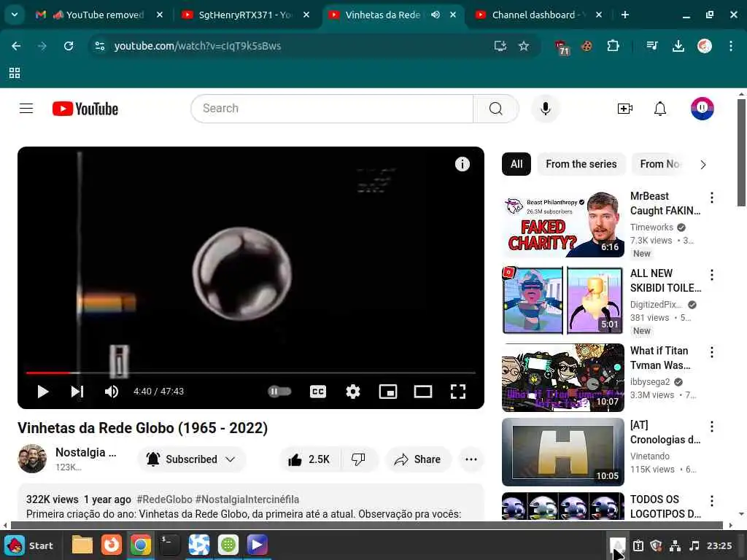Expand the tab search dropdown arrow
Screen dimensions: 747x560
[x=15, y=15]
